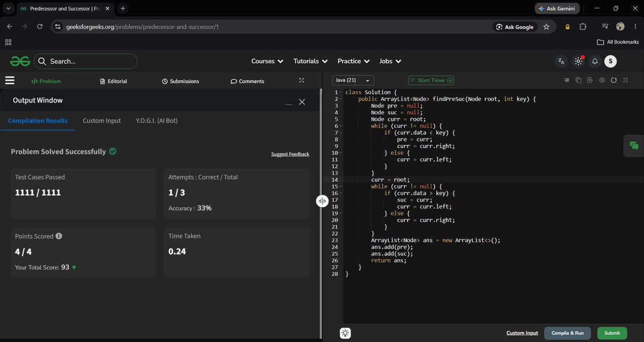Click the Compile & Run button

[567, 333]
